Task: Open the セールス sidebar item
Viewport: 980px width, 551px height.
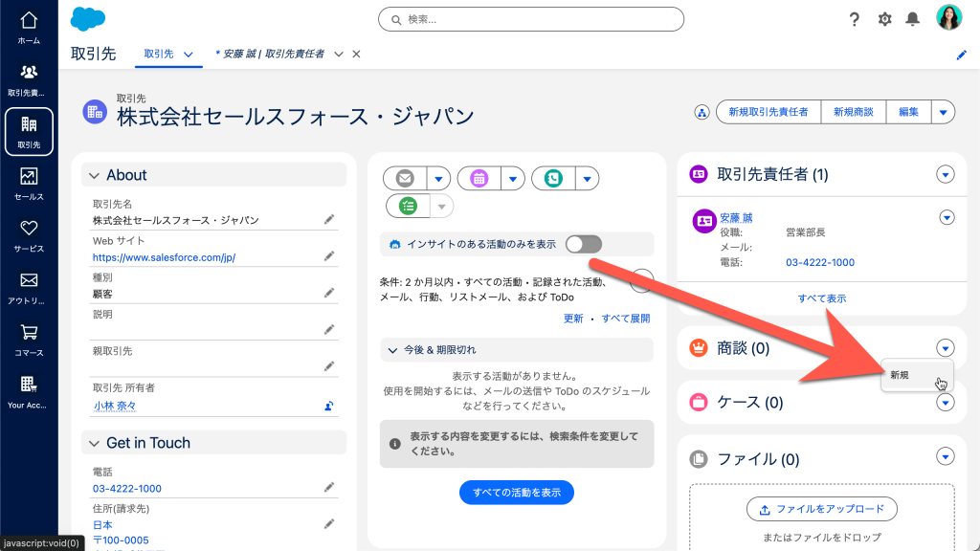Action: click(29, 185)
